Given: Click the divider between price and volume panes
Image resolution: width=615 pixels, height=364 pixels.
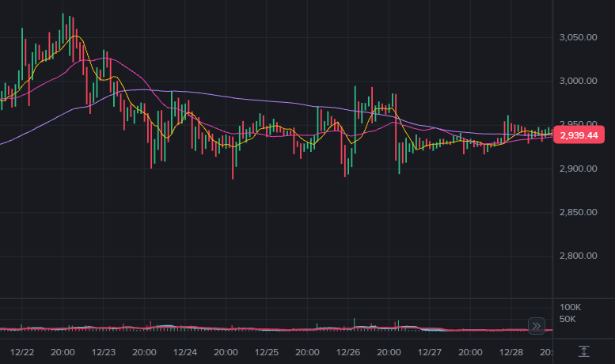Looking at the screenshot, I should [277, 299].
